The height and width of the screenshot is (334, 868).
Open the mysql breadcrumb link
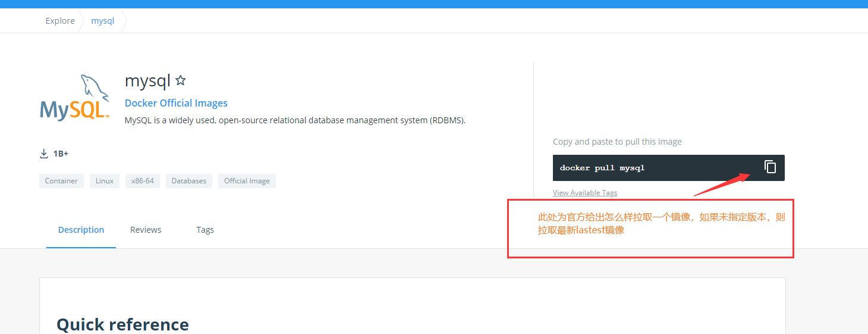tap(102, 21)
